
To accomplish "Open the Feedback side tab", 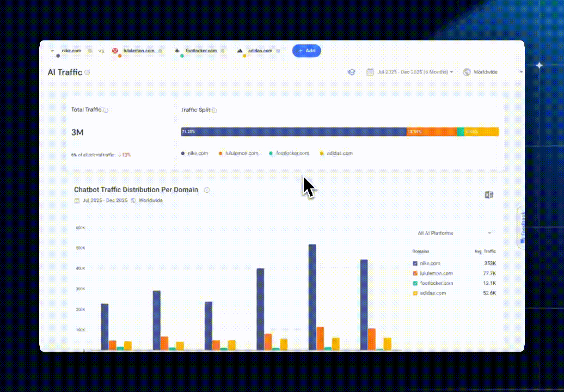I will (522, 227).
